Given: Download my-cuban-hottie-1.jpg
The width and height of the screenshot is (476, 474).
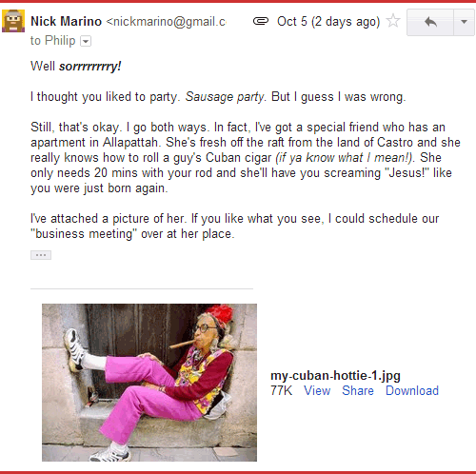Looking at the screenshot, I should [412, 390].
